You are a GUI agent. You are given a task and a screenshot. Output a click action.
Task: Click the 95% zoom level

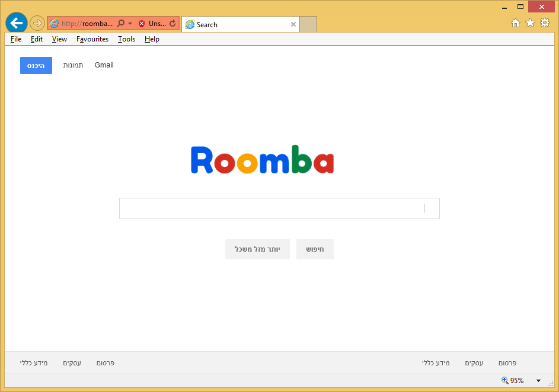pos(517,381)
